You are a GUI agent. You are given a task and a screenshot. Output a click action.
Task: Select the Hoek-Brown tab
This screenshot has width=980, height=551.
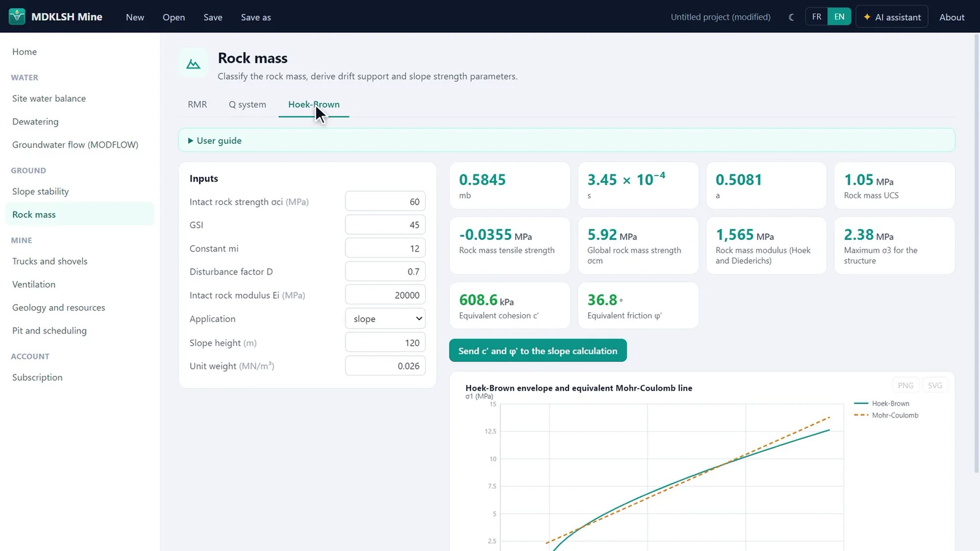pos(314,104)
